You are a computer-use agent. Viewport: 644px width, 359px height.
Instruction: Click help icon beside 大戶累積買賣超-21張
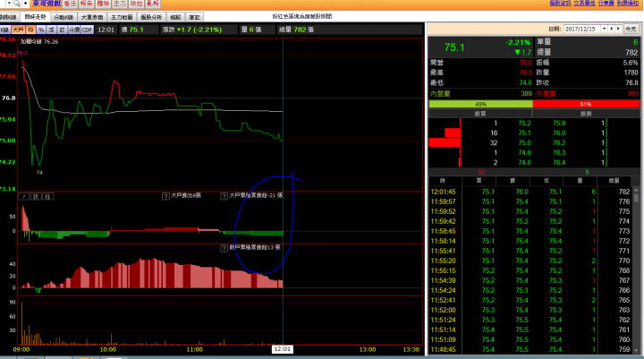(x=225, y=196)
